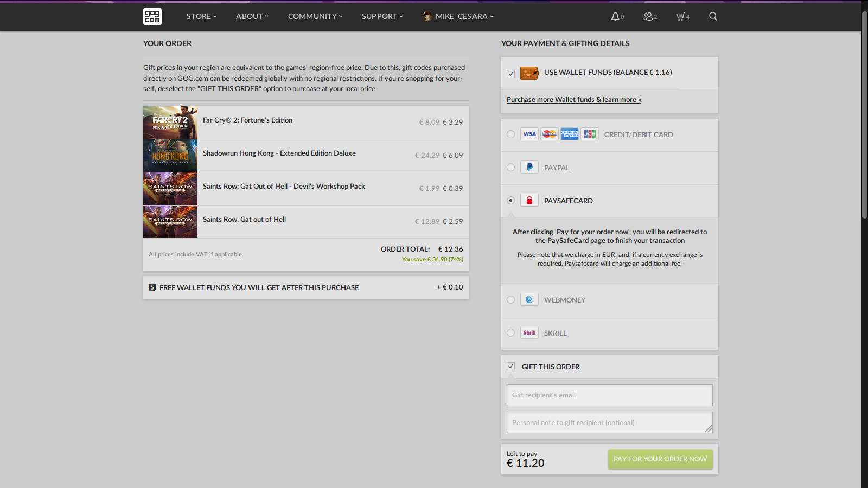This screenshot has height=488, width=868.
Task: Uncheck the Gift This Order checkbox
Action: pyautogui.click(x=510, y=367)
